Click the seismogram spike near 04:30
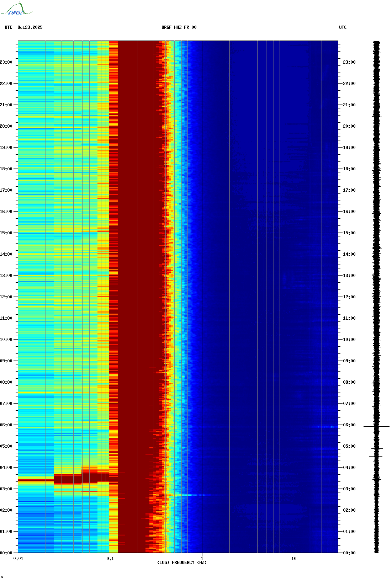The image size is (392, 581). tap(376, 456)
